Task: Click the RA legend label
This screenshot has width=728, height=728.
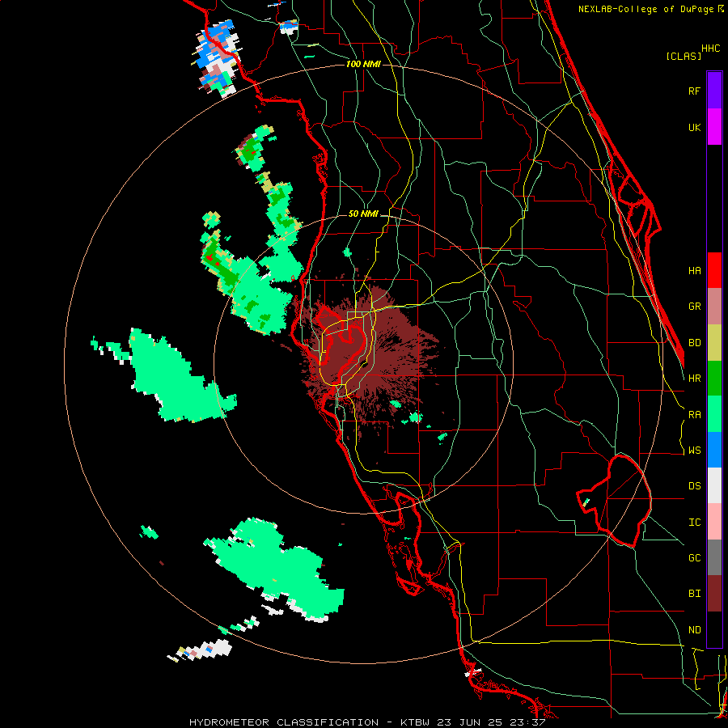Action: click(694, 415)
